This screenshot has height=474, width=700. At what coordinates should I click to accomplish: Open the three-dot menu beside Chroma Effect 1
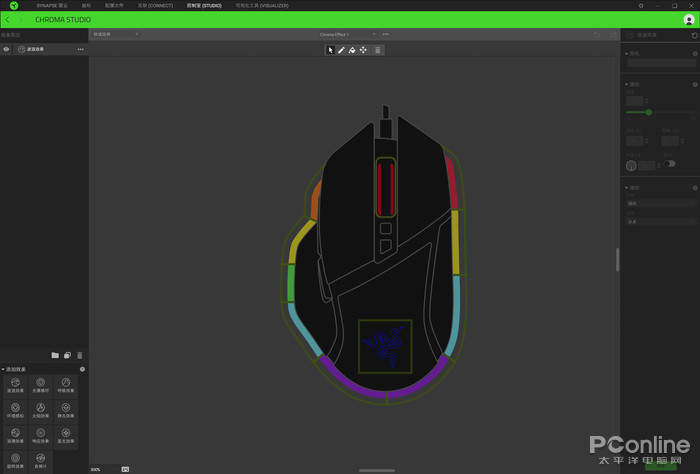coord(386,34)
